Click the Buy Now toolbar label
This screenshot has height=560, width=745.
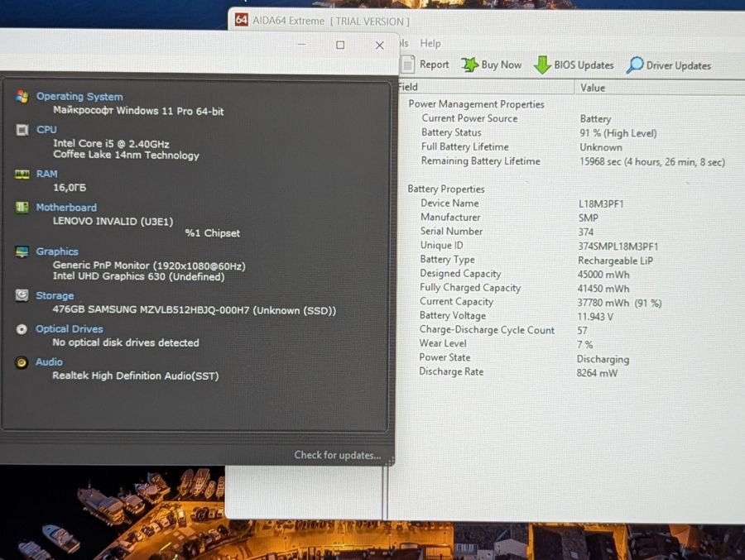[x=502, y=65]
